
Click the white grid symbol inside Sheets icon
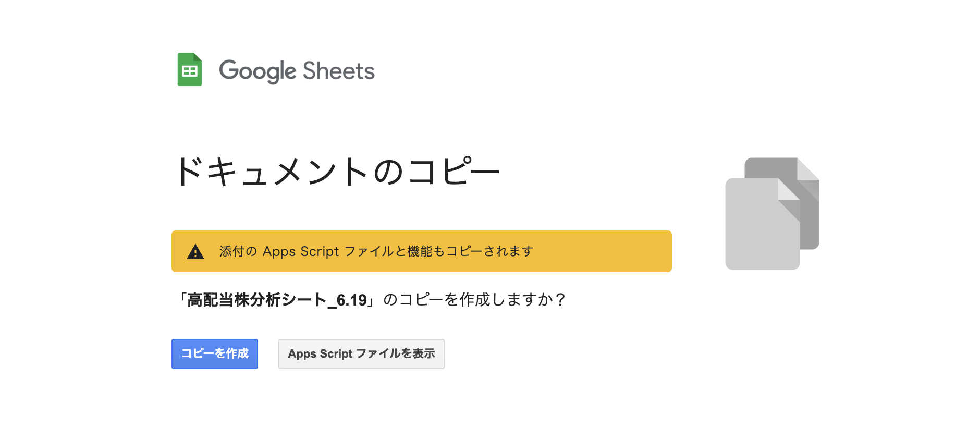click(190, 71)
